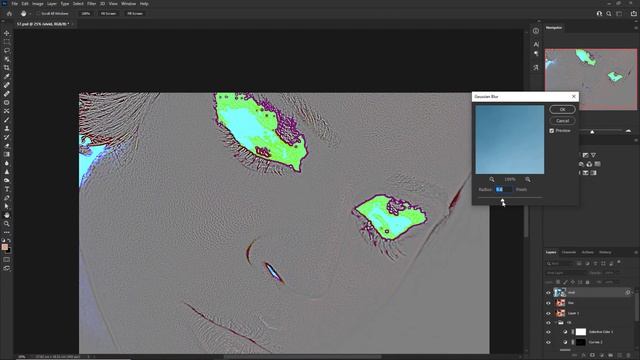The image size is (640, 360).
Task: Click the Home icon in options bar
Action: tap(9, 13)
